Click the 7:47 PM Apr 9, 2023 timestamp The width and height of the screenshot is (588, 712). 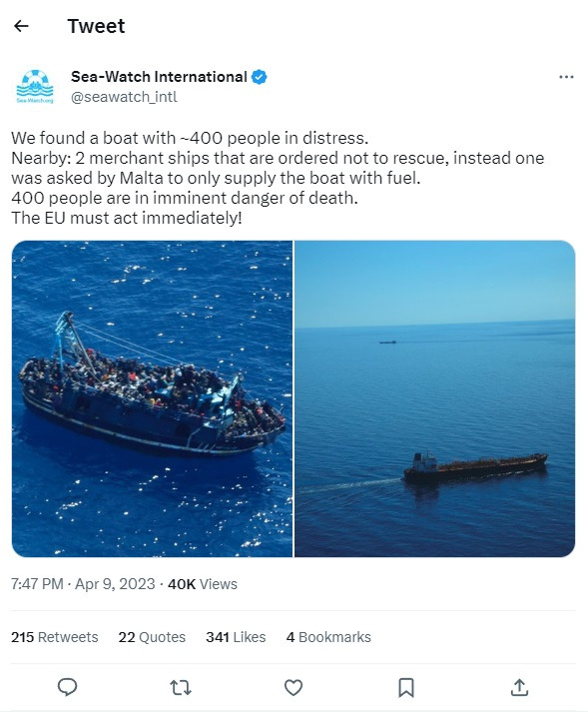(x=83, y=584)
